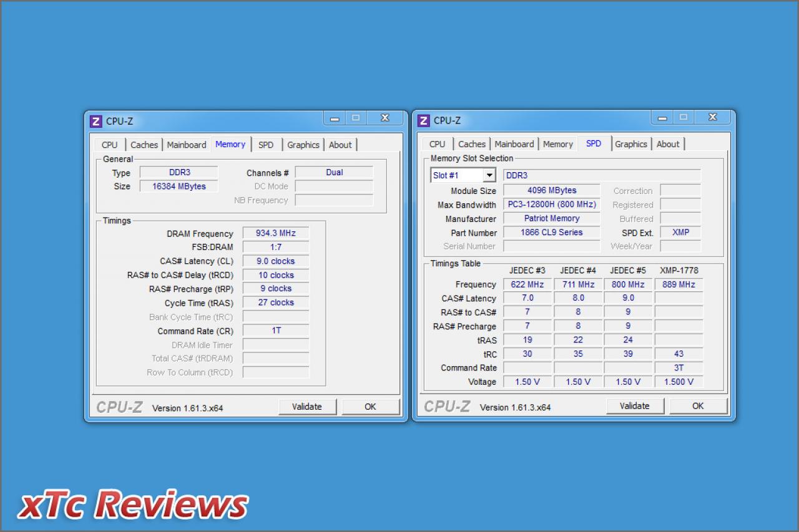
Task: Open Mainboard tab in right CPU-Z window
Action: click(514, 144)
